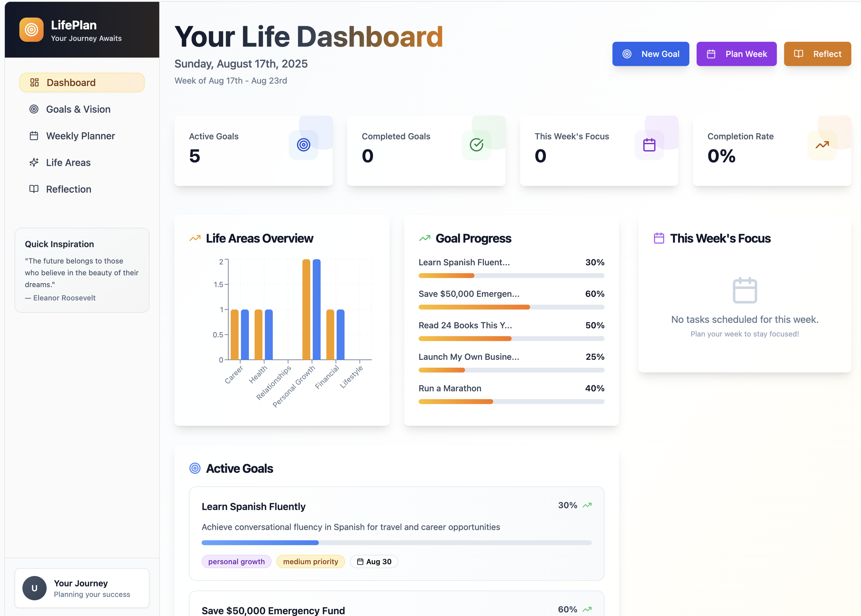Click the calendar icon beside This Week's Focus heading
Viewport: 861px width, 616px height.
(x=659, y=238)
